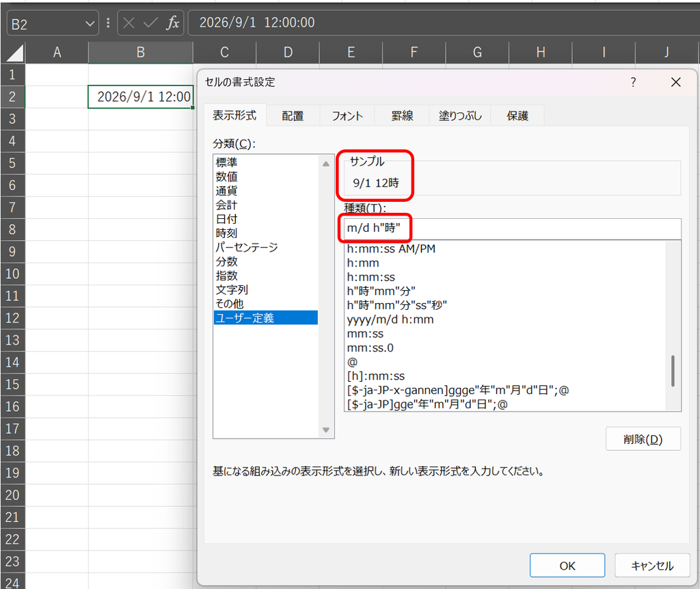This screenshot has height=589, width=700.
Task: Choose the [h]:mm:ss format entry
Action: click(504, 376)
